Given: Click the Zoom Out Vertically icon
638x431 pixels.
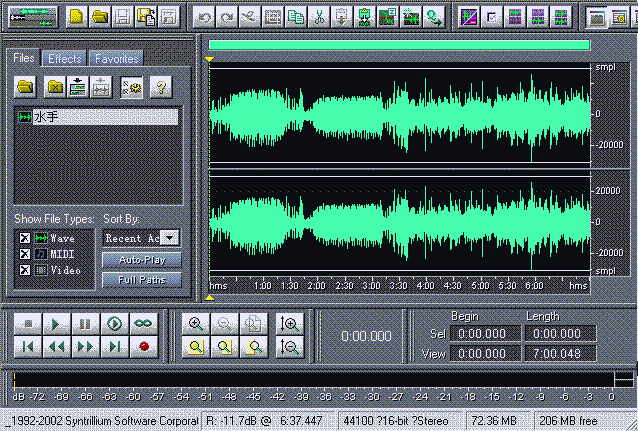Looking at the screenshot, I should [x=290, y=347].
